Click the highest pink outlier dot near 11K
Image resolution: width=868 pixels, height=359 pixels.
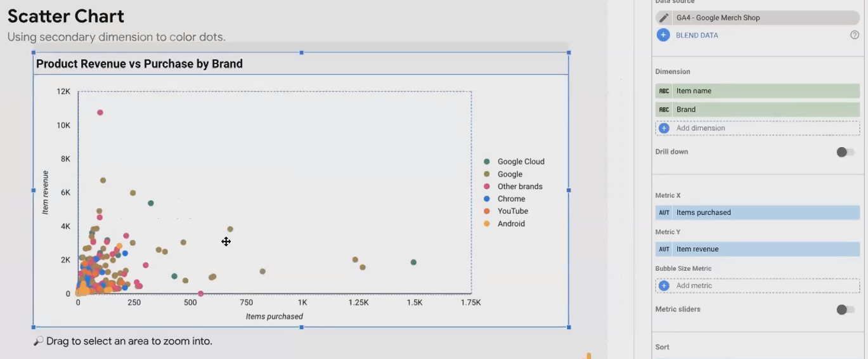point(100,113)
